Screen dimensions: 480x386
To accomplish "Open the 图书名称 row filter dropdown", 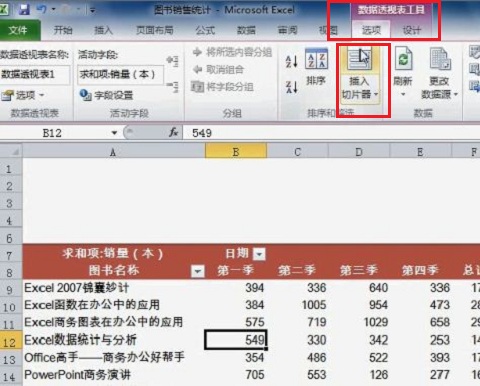I will click(198, 271).
